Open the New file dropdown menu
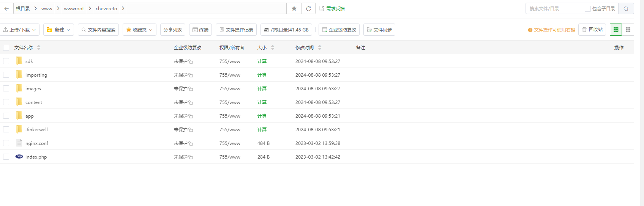Image resolution: width=644 pixels, height=206 pixels. (59, 30)
